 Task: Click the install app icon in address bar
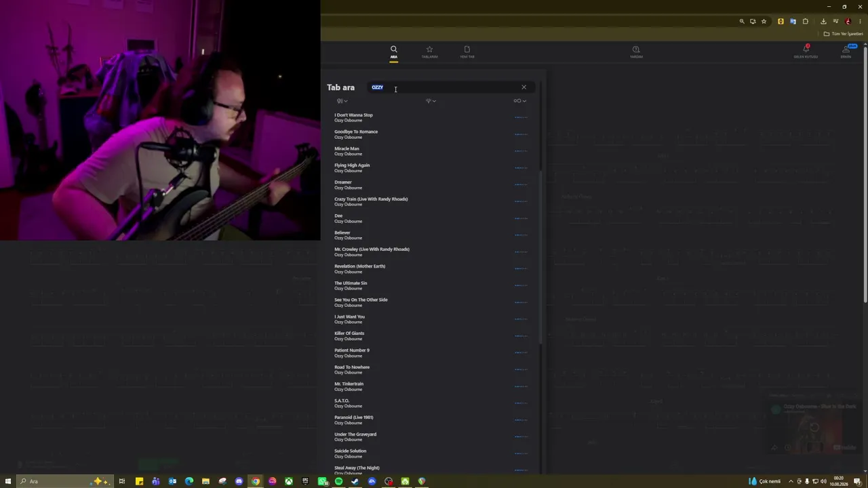coord(753,22)
